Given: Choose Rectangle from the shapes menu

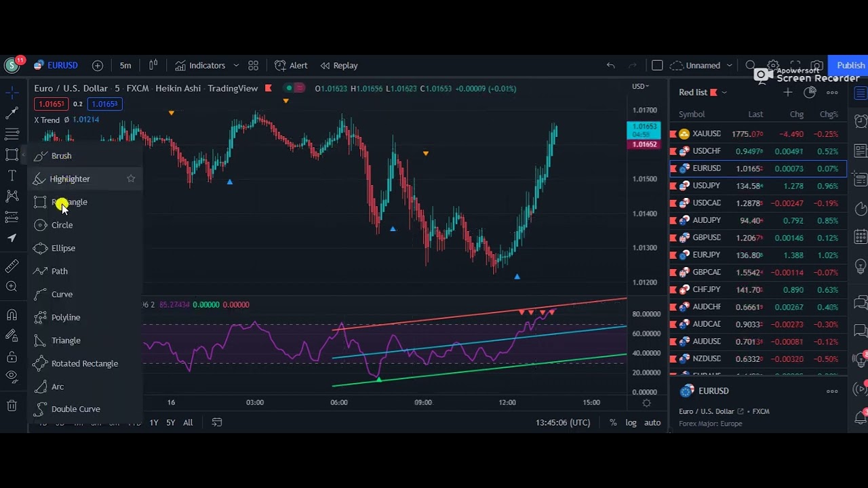Looking at the screenshot, I should click(x=85, y=202).
